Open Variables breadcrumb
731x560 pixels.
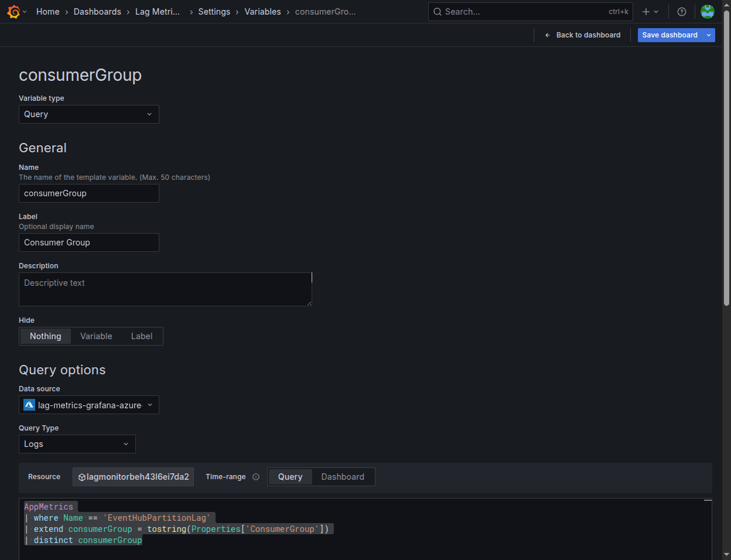click(262, 12)
